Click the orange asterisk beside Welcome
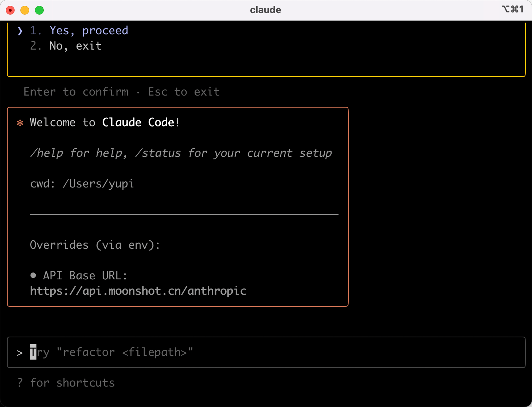This screenshot has height=407, width=532. 20,123
